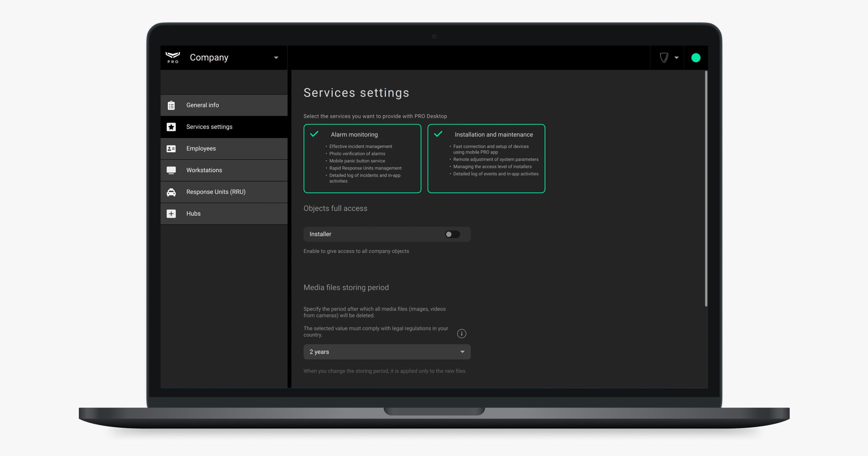Expand the Company dropdown arrow
Viewport: 868px width, 456px height.
pos(276,58)
